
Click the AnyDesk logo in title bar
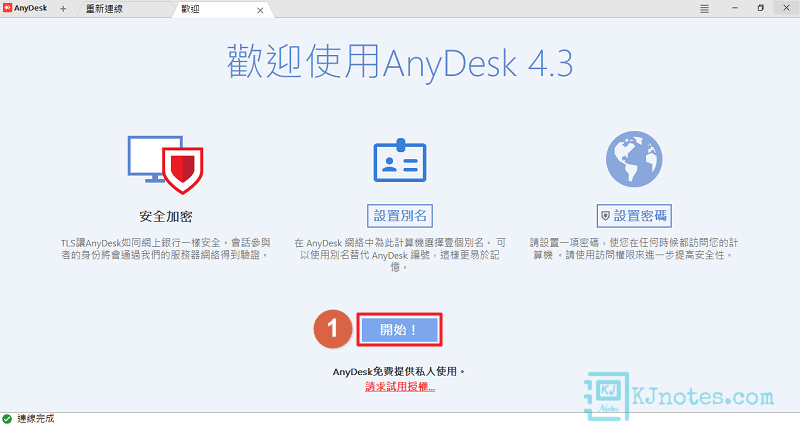click(27, 8)
